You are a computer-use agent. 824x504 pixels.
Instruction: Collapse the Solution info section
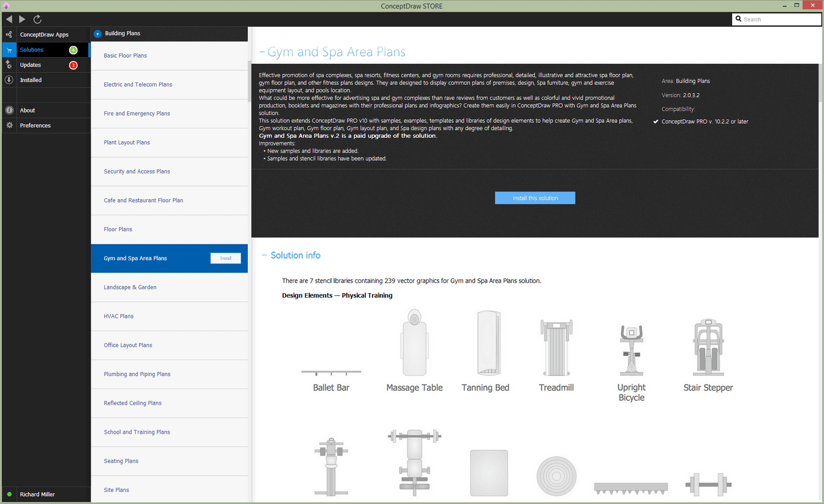(x=264, y=255)
